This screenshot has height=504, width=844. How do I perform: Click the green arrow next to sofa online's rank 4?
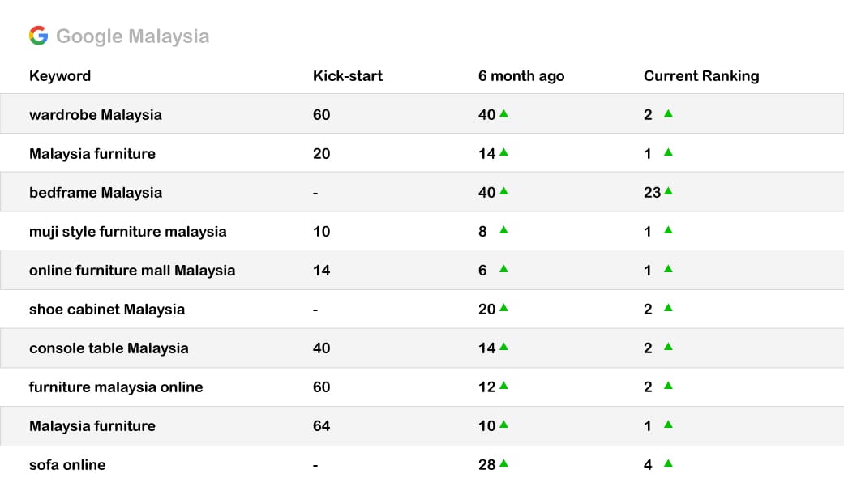pos(668,463)
